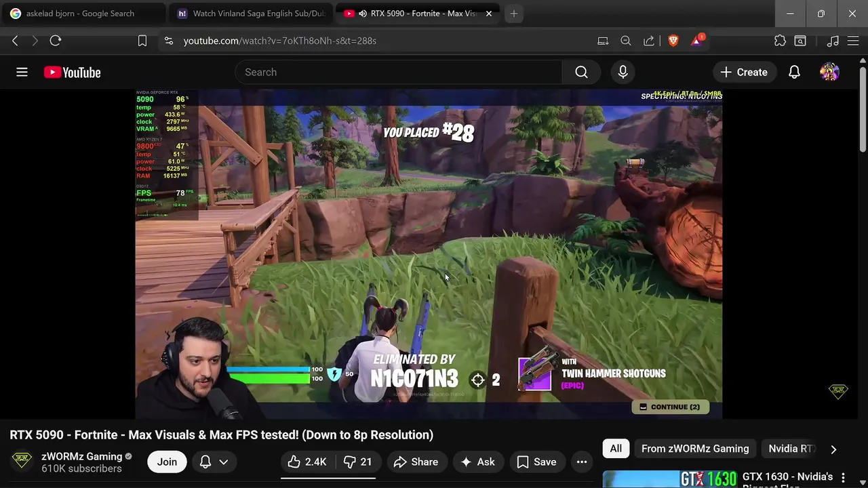
Task: Select the Nvidia RT chip
Action: tap(791, 449)
